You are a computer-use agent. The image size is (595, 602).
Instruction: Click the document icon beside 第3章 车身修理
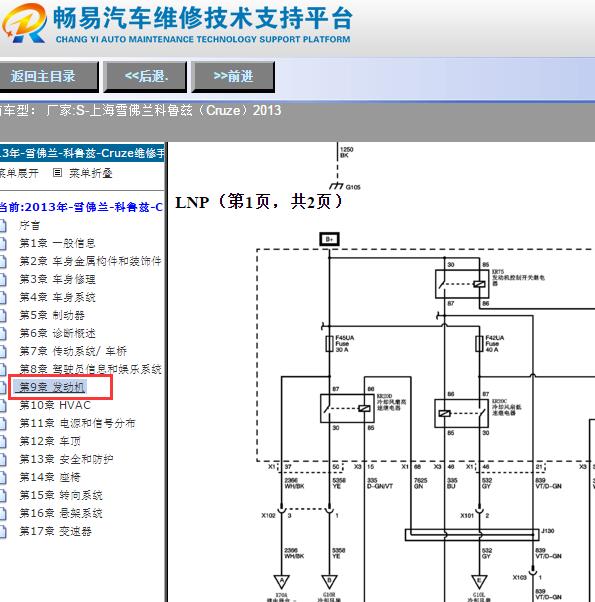click(x=3, y=280)
